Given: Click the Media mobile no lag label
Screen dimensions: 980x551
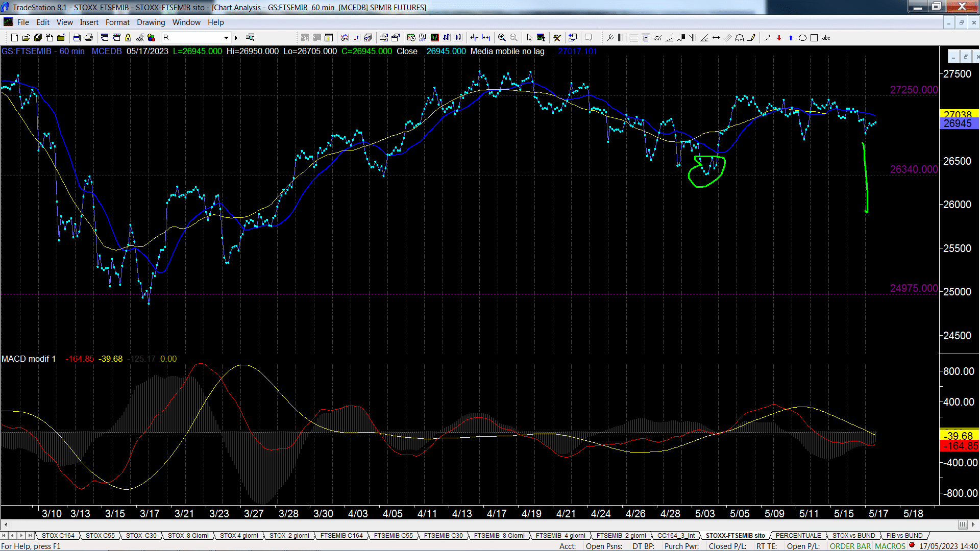Looking at the screenshot, I should pyautogui.click(x=507, y=51).
